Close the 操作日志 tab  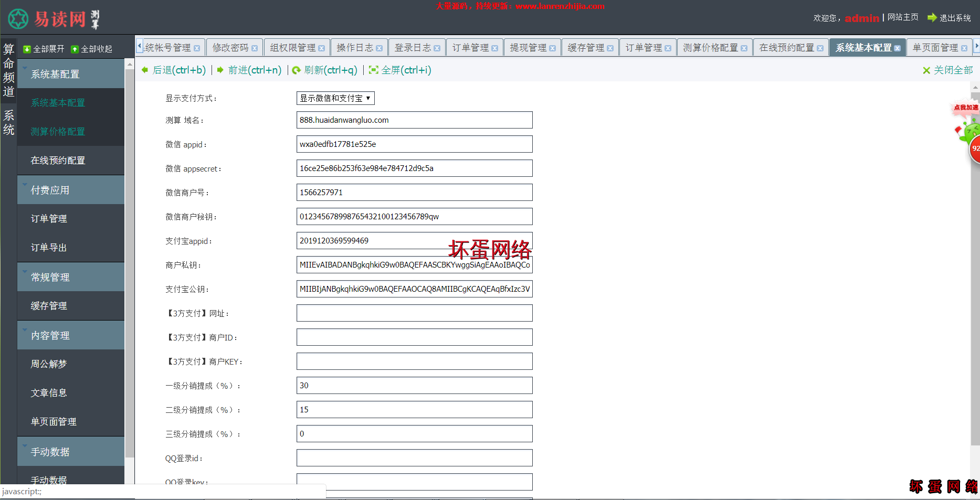(x=380, y=48)
